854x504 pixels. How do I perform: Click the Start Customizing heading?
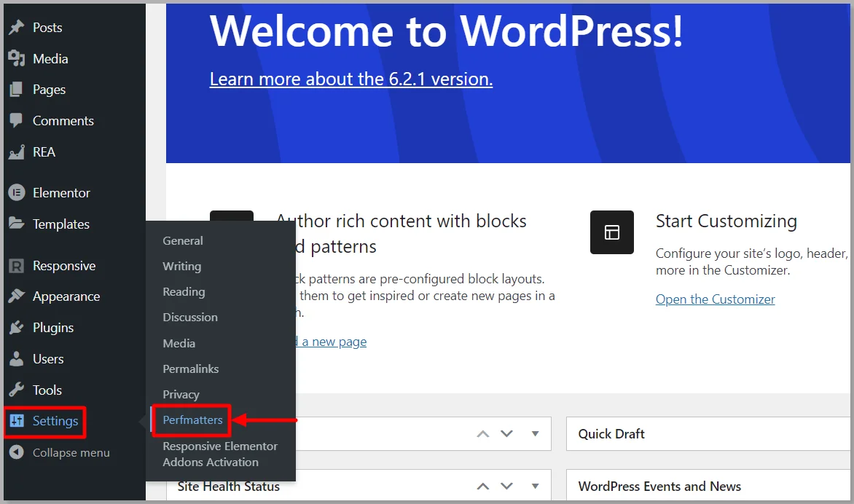pos(726,221)
